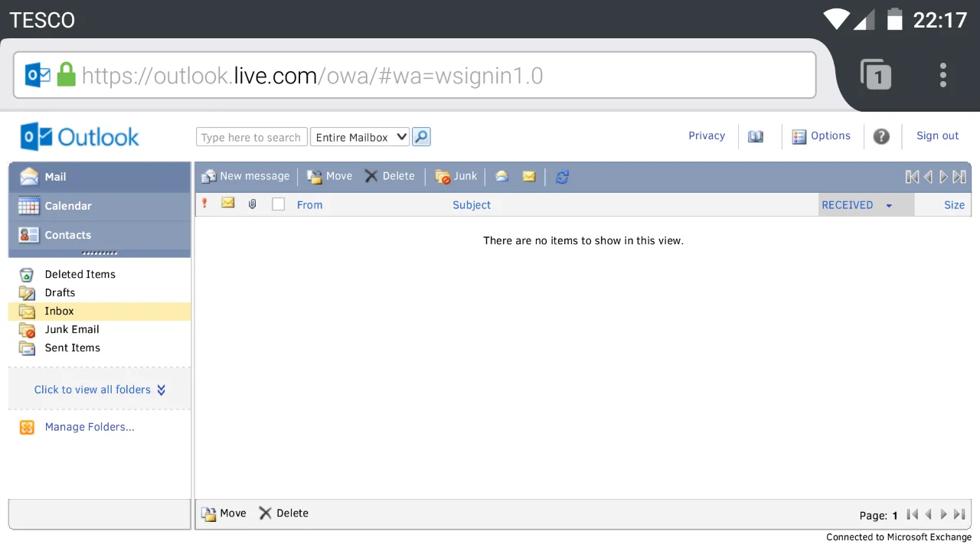Open the Entire Mailbox search scope dropdown
Screen dimensions: 980x551
pyautogui.click(x=360, y=137)
